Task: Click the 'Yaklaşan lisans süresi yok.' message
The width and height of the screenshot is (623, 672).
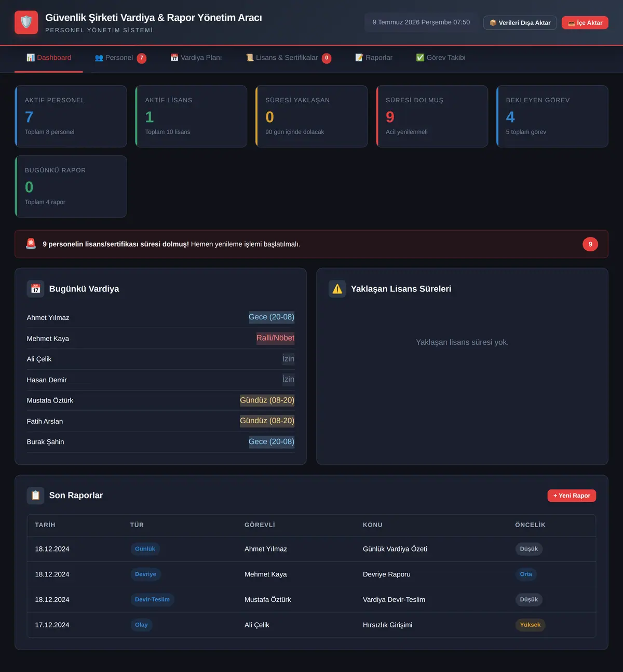Action: click(462, 342)
